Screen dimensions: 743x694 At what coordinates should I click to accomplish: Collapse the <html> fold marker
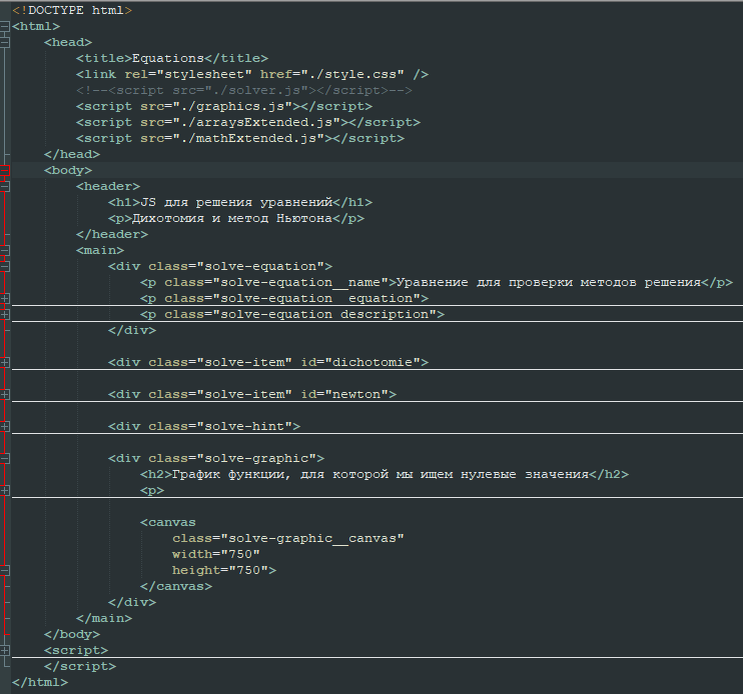tap(4, 27)
